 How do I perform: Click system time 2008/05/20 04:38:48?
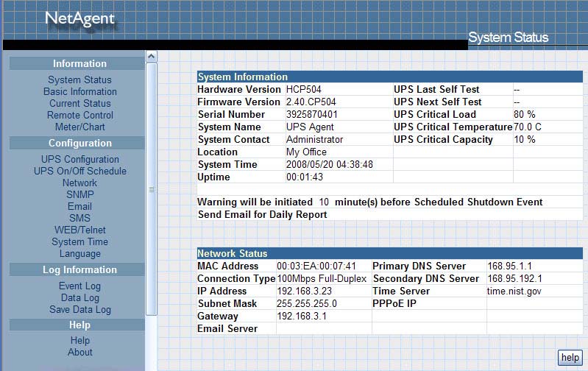click(329, 165)
